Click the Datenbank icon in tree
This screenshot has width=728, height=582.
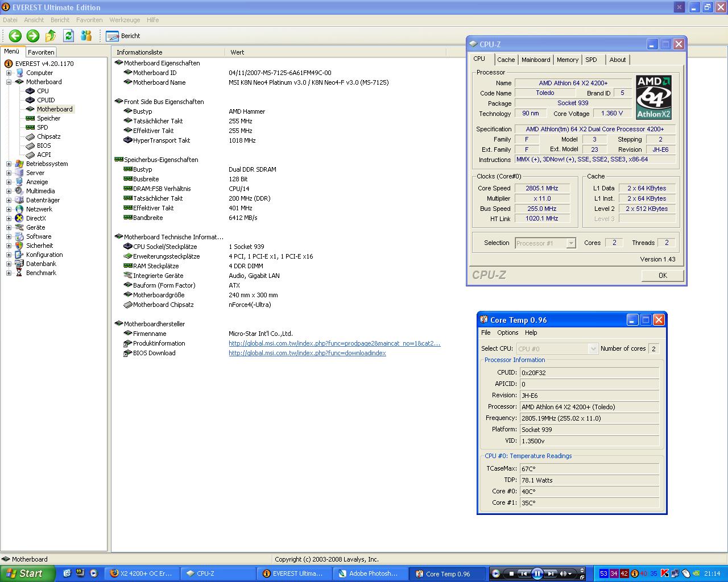19,264
